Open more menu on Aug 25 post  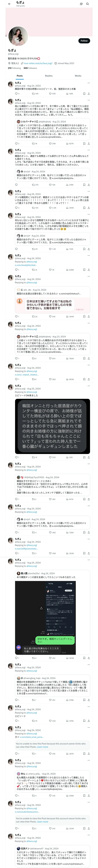[89, 386]
